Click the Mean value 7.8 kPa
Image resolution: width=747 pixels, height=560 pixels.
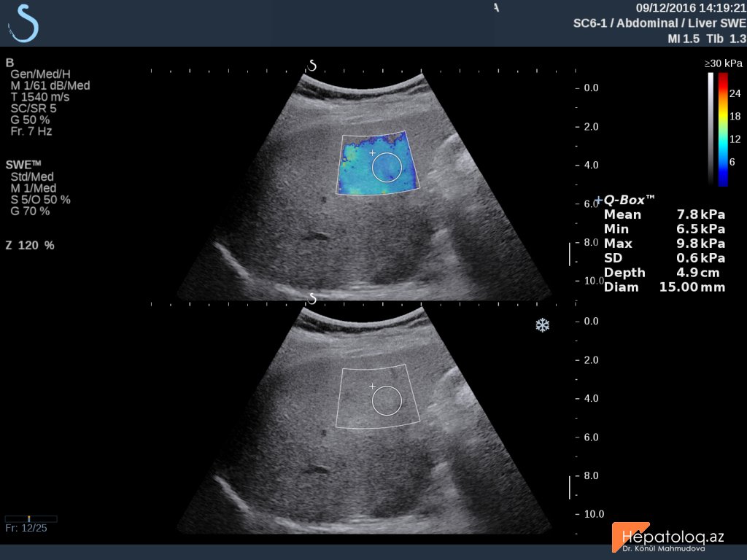pos(701,214)
